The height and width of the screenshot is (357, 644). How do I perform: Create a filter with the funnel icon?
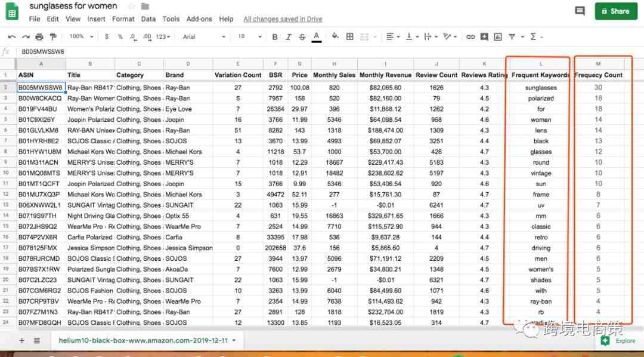pyautogui.click(x=512, y=36)
